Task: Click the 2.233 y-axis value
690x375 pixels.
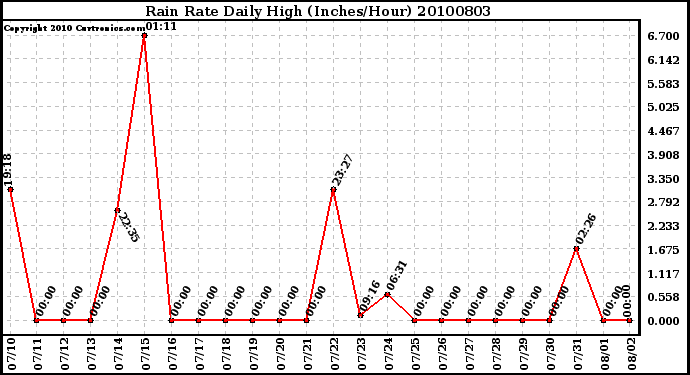Action: click(x=664, y=226)
